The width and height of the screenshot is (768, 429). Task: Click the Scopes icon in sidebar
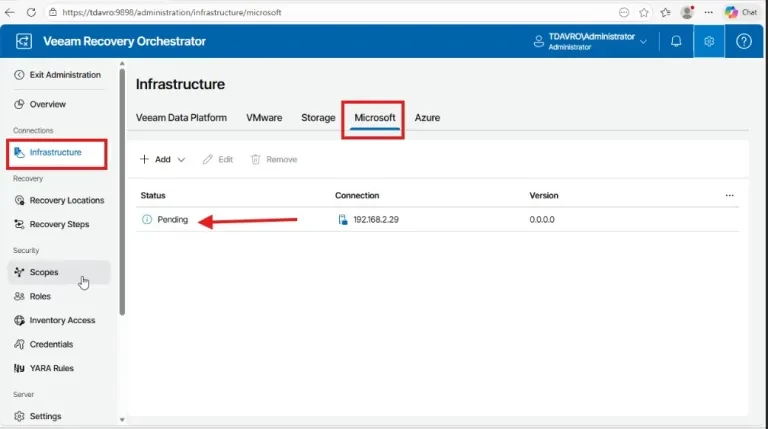point(19,272)
